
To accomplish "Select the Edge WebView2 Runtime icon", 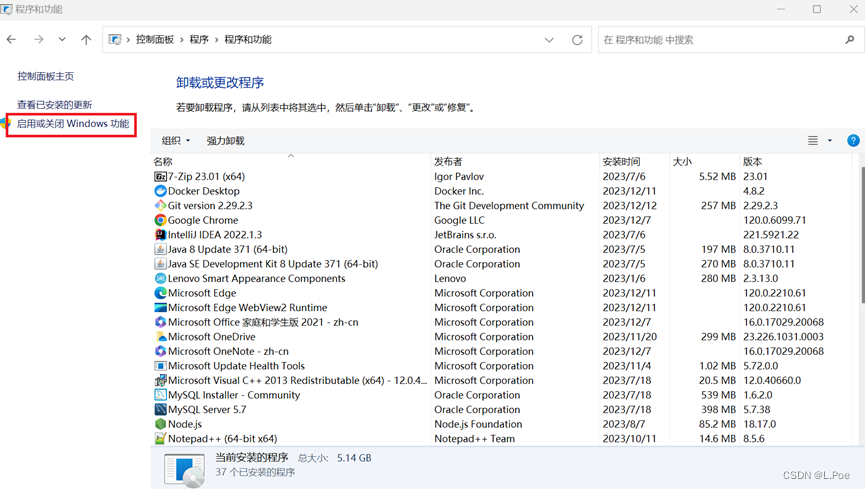I will (x=160, y=307).
